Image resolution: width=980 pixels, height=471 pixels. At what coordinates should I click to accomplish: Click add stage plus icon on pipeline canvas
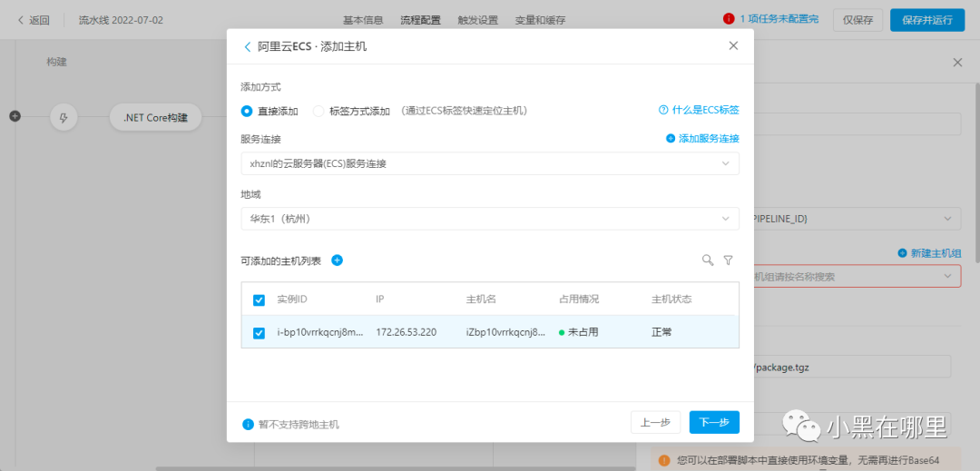click(15, 116)
